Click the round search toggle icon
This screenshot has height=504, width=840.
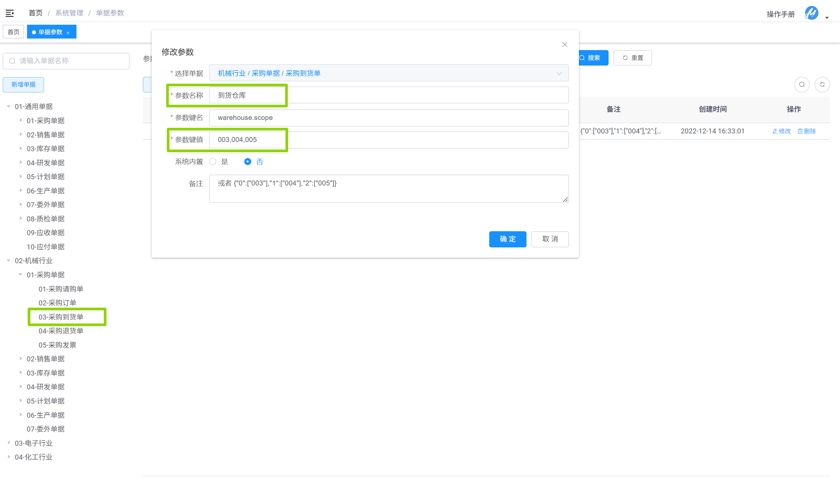(x=802, y=85)
